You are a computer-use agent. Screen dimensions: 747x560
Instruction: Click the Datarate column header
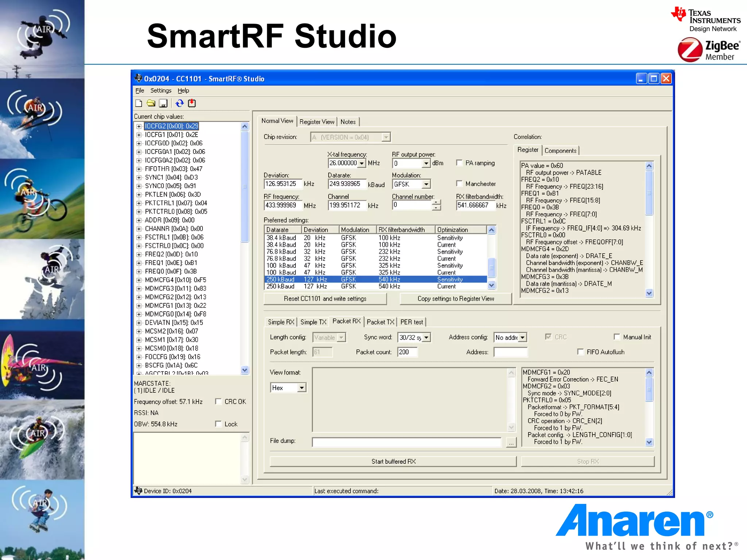[283, 230]
